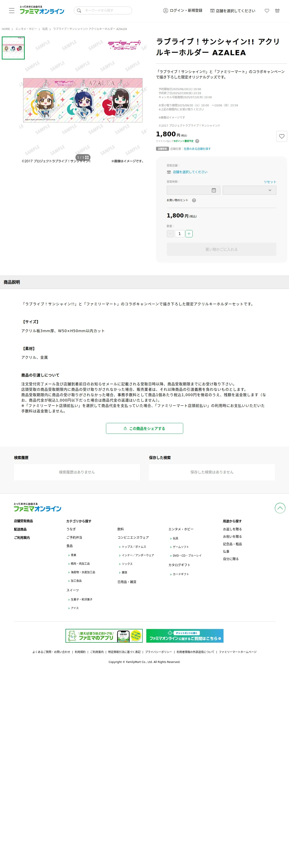289x868 pixels.
Task: Open 記念品・粗品 link
Action: pyautogui.click(x=233, y=544)
